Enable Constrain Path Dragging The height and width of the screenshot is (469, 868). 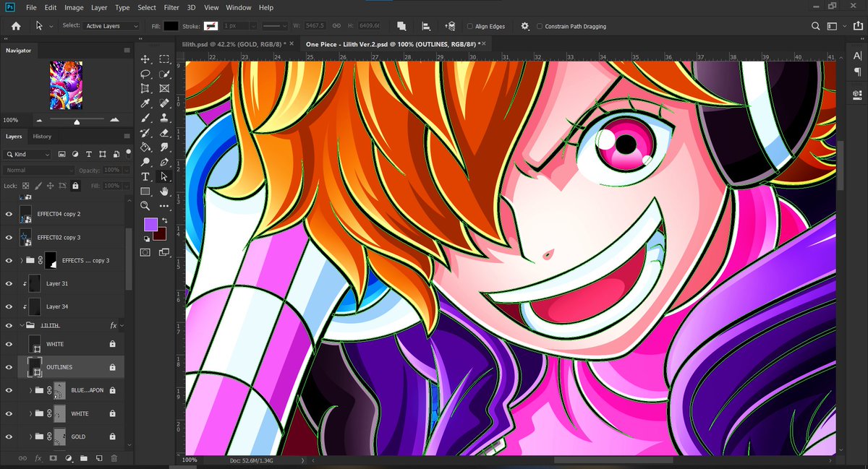(x=540, y=26)
